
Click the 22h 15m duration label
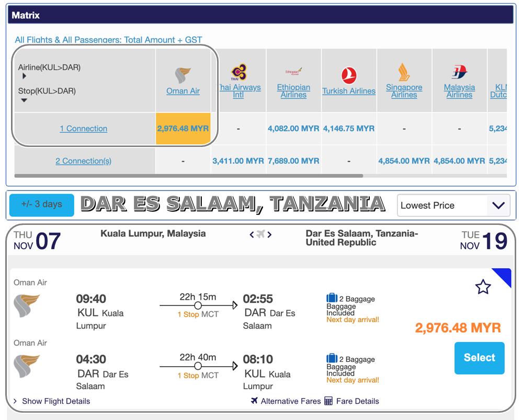[x=198, y=297]
